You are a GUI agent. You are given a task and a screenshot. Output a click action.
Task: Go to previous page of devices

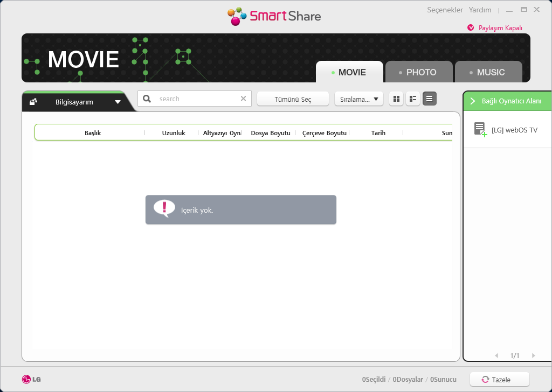coord(496,355)
